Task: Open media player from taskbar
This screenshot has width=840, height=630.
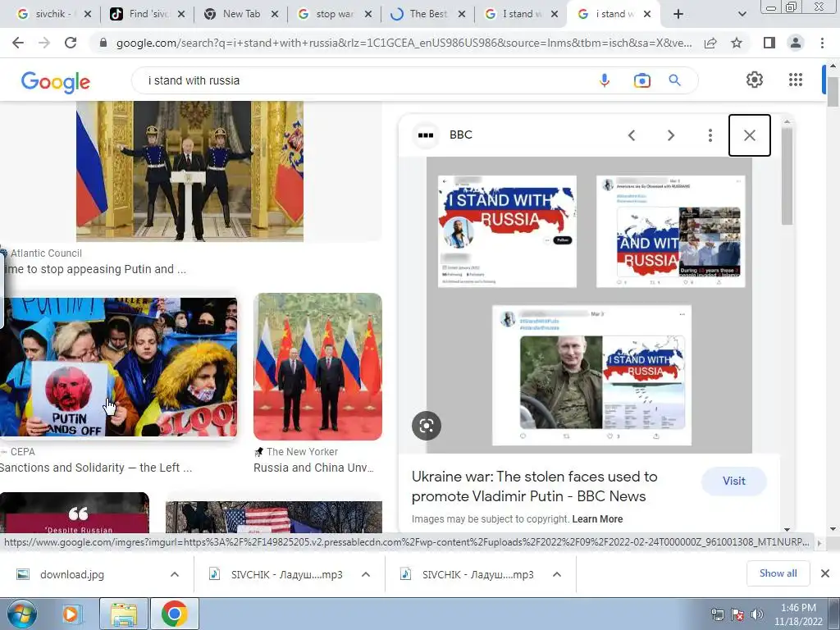Action: coord(71,614)
